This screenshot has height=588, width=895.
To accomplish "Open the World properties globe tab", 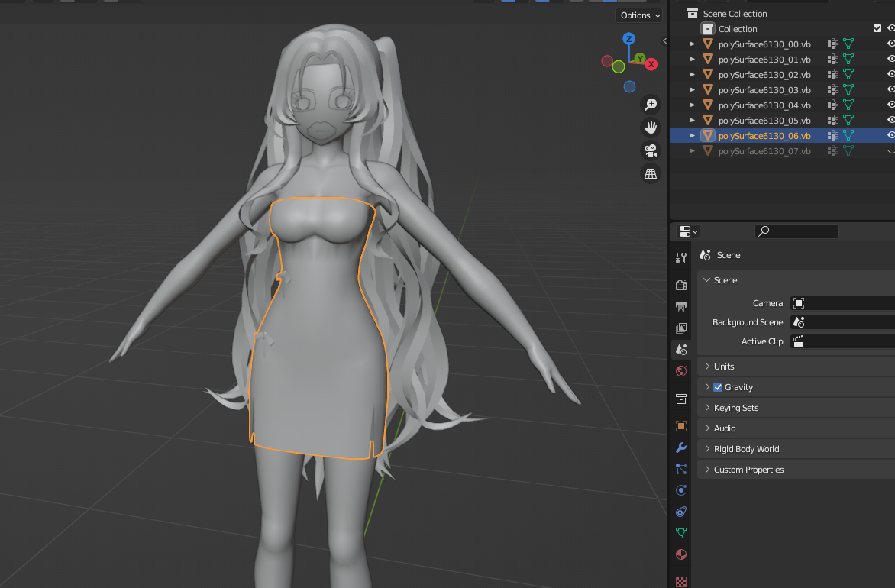I will (x=681, y=371).
